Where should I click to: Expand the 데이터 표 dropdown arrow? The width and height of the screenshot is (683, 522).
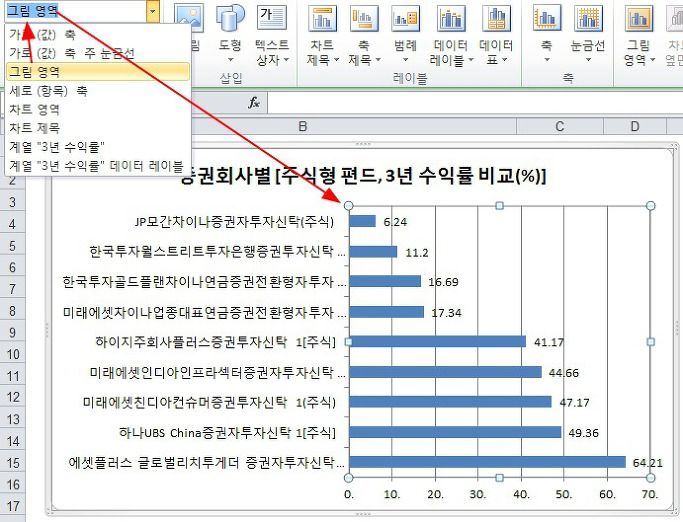tap(504, 60)
